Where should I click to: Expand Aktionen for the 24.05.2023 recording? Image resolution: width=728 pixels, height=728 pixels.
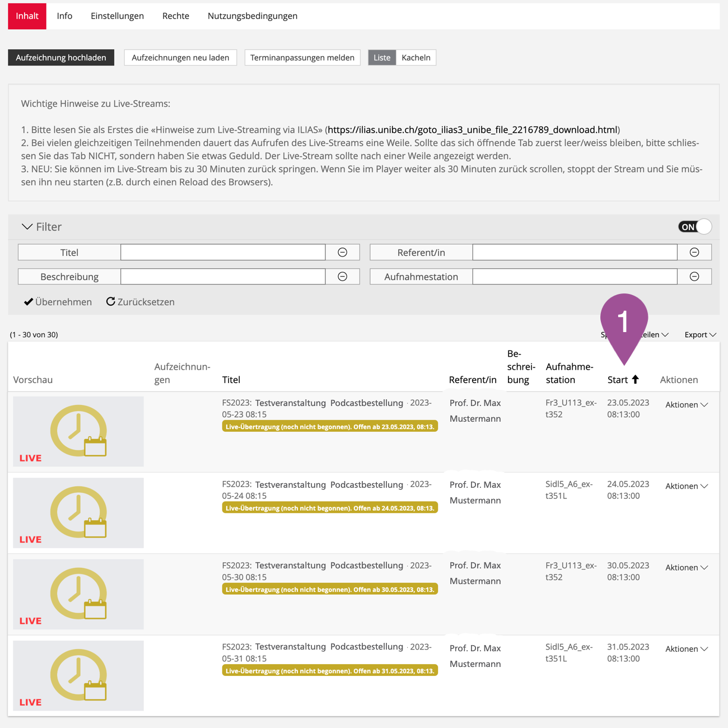(686, 486)
